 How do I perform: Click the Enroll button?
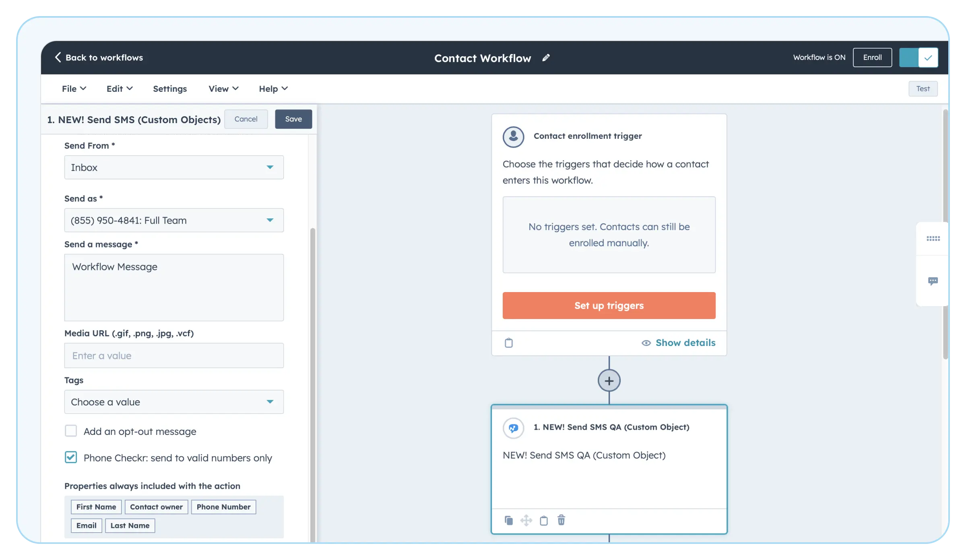coord(872,58)
